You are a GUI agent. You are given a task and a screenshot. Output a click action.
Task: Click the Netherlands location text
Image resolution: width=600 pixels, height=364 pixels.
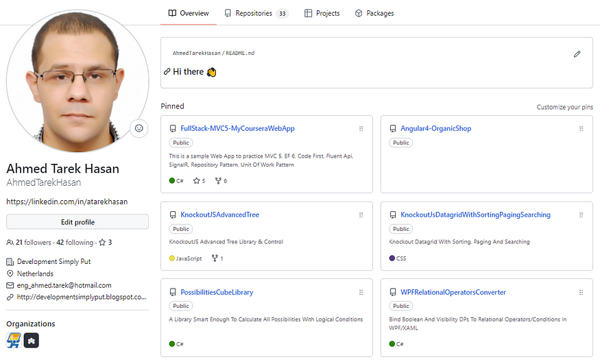35,274
